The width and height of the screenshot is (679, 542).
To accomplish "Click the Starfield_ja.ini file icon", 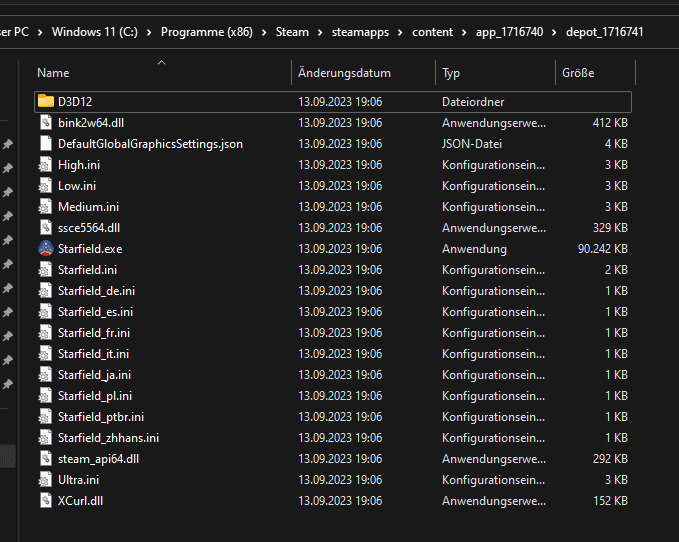I will pos(45,374).
